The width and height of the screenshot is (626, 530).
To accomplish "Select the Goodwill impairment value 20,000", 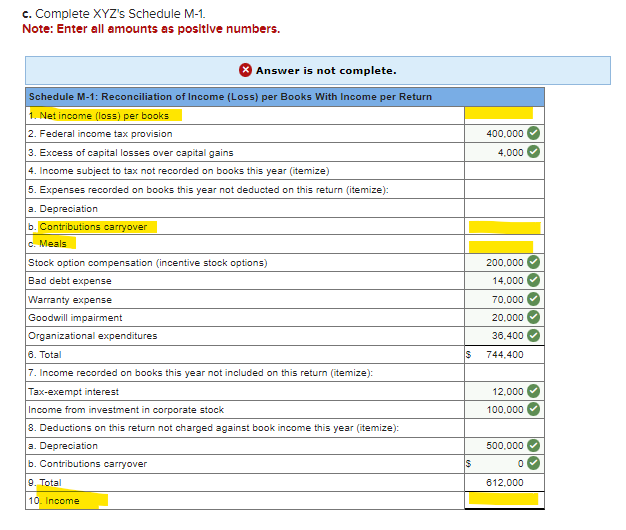I will (507, 317).
